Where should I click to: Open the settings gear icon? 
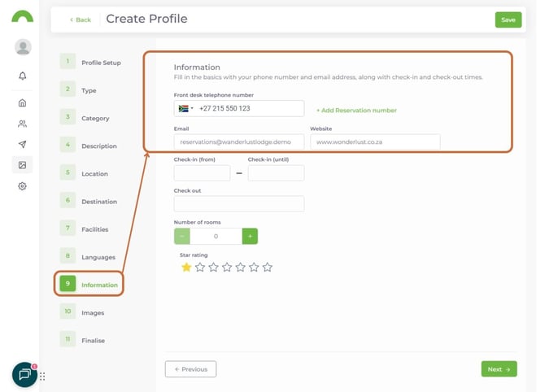[x=22, y=185]
